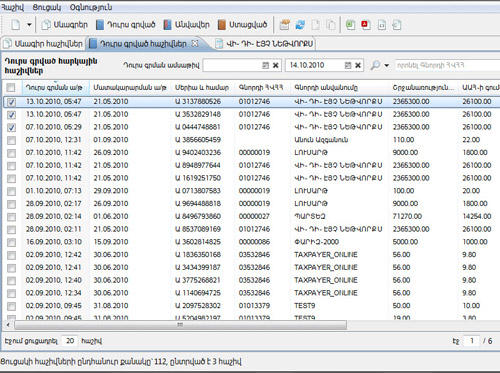Check the row with serial Ա 3856605459

[x=11, y=140]
